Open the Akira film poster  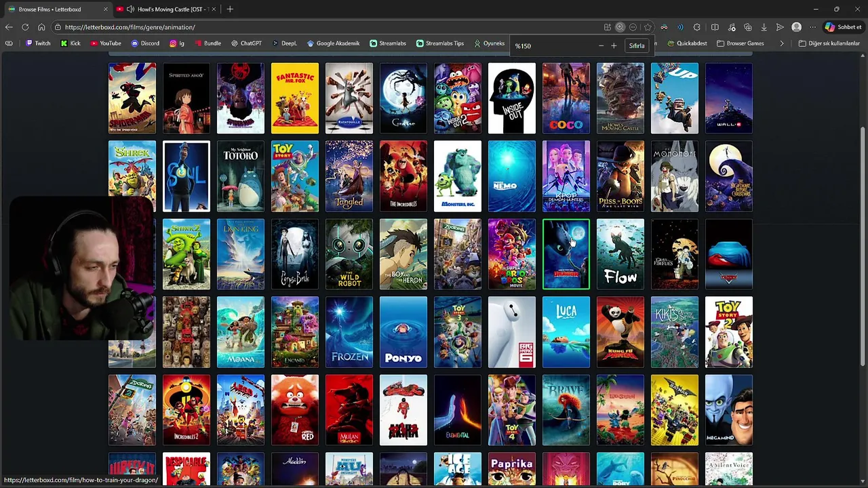[x=403, y=410]
